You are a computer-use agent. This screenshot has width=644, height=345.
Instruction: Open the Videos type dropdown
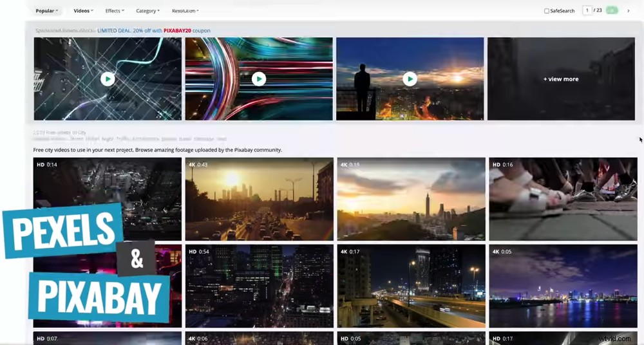pos(83,11)
